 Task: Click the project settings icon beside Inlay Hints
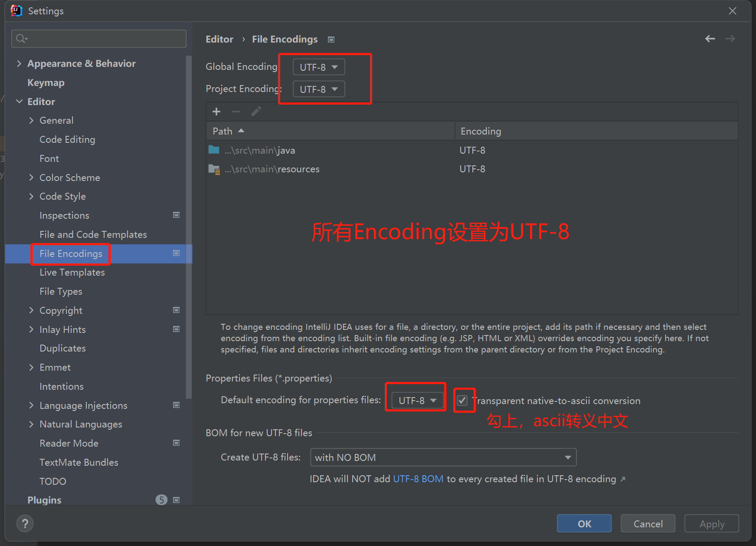pyautogui.click(x=177, y=329)
